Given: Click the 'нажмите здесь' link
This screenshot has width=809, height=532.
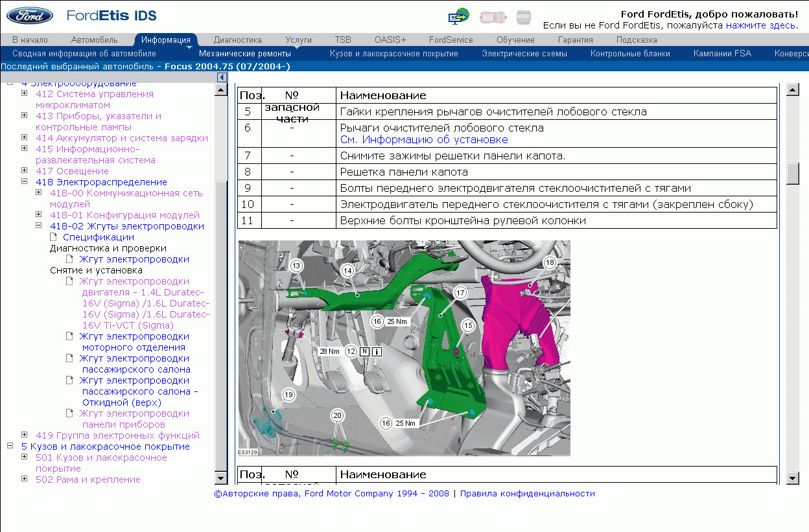Looking at the screenshot, I should [760, 25].
